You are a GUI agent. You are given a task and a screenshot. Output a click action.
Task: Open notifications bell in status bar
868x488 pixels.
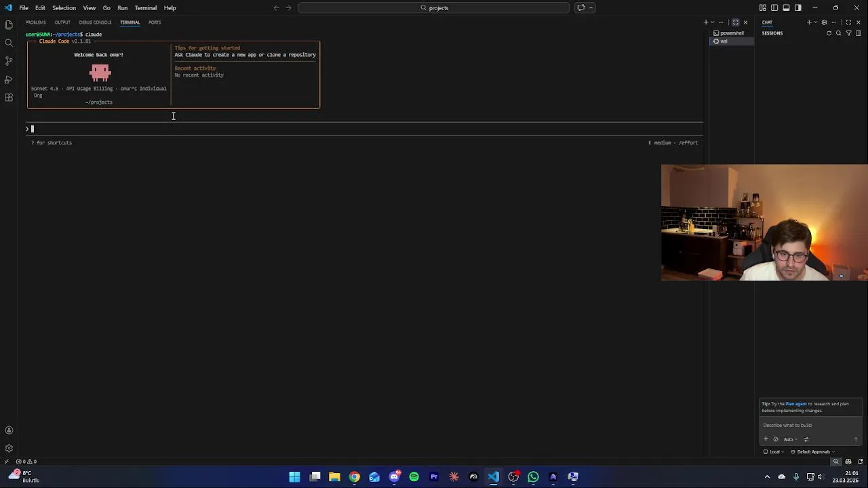pyautogui.click(x=861, y=462)
